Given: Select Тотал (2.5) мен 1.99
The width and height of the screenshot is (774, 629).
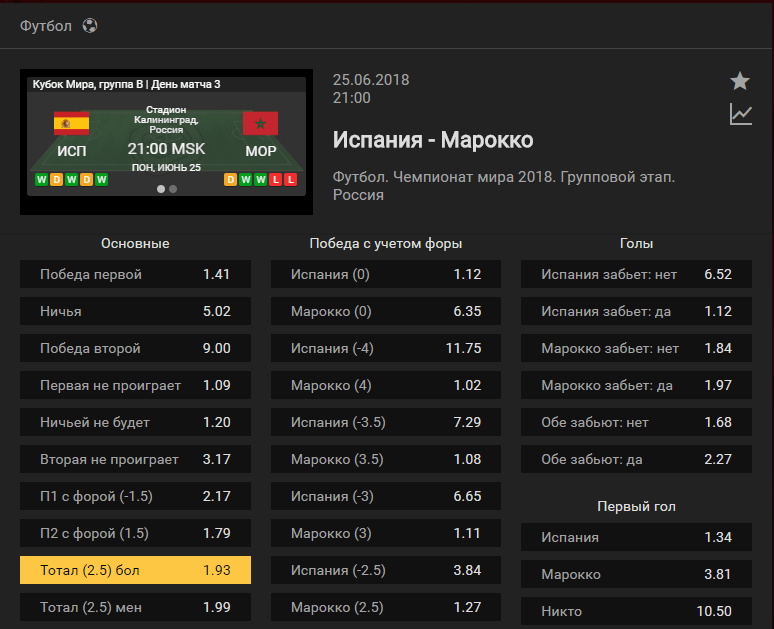Looking at the screenshot, I should tap(135, 607).
